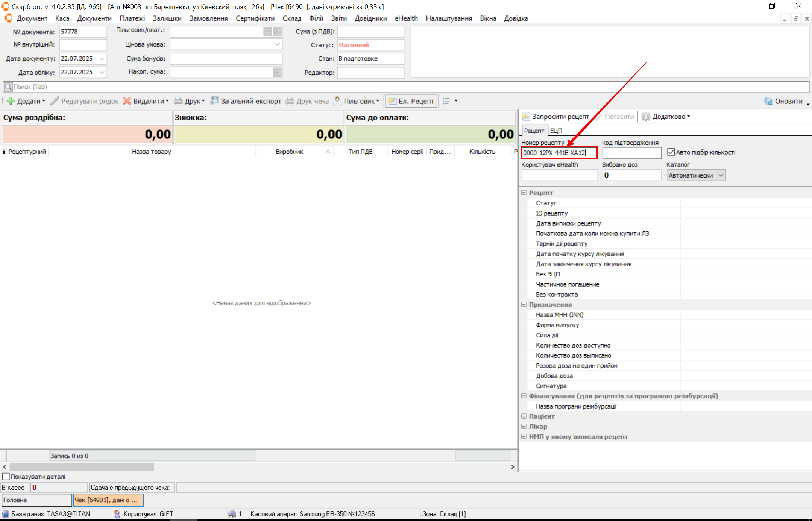Click the green plus Додати icon

[11, 101]
